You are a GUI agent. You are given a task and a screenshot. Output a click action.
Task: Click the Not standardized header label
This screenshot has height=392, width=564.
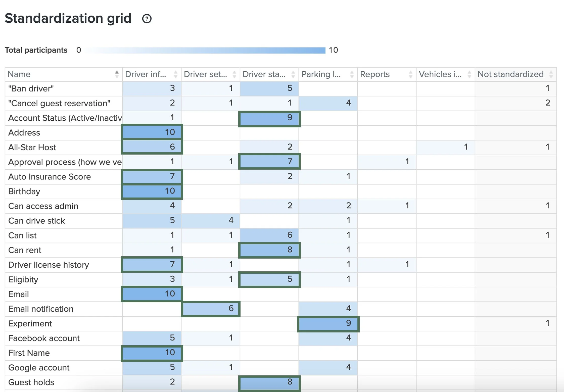[510, 74]
